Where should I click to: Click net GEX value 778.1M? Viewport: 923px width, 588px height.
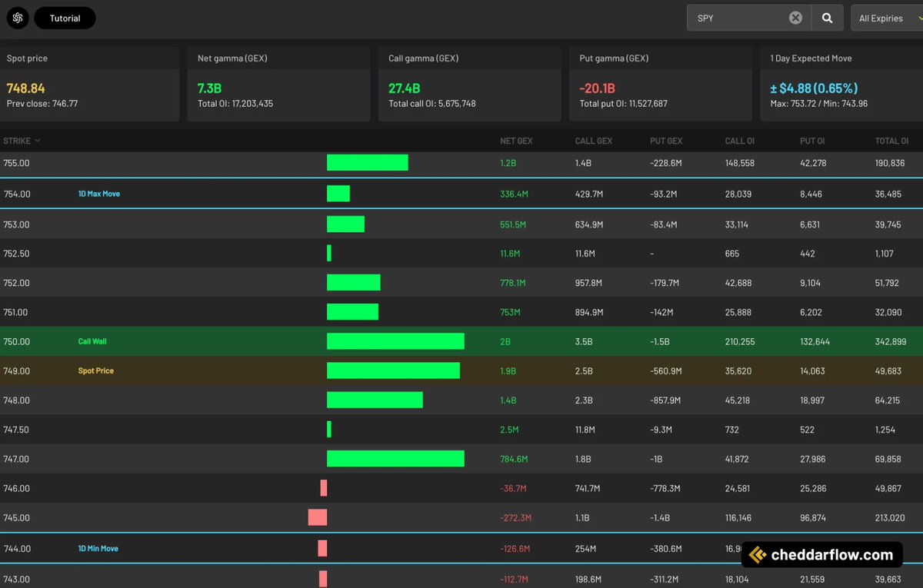coord(513,283)
